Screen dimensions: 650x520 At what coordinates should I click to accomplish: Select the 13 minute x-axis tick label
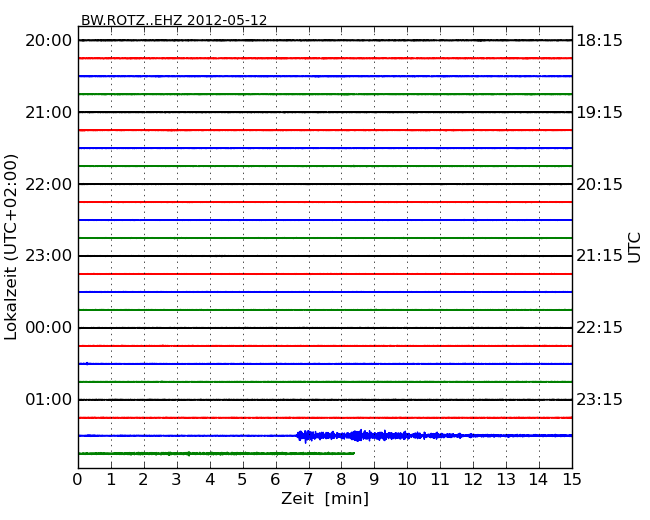[x=506, y=480]
